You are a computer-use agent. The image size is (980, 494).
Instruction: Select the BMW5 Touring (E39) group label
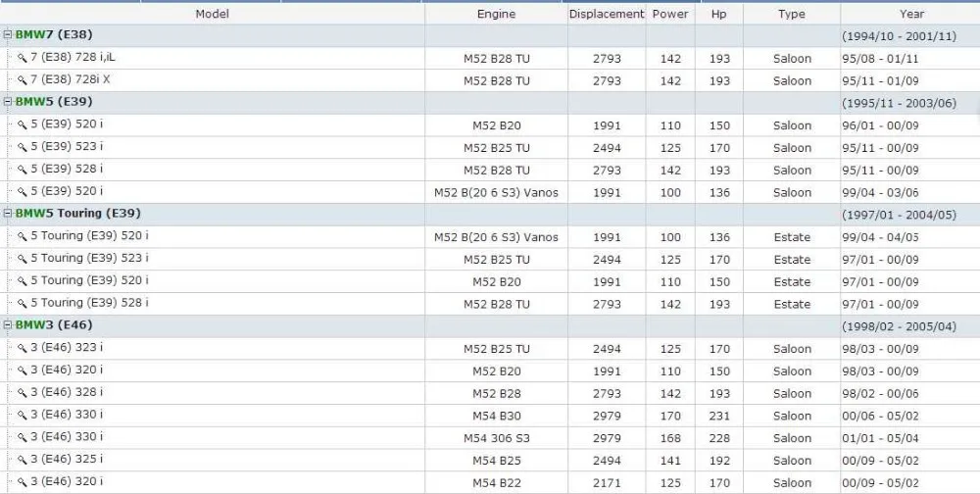pyautogui.click(x=78, y=214)
